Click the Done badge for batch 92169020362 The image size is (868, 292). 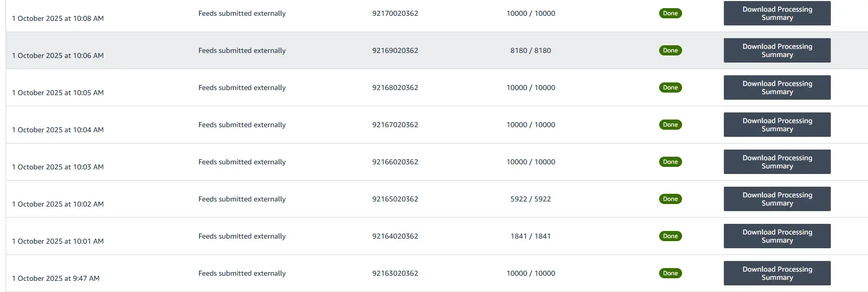point(670,50)
